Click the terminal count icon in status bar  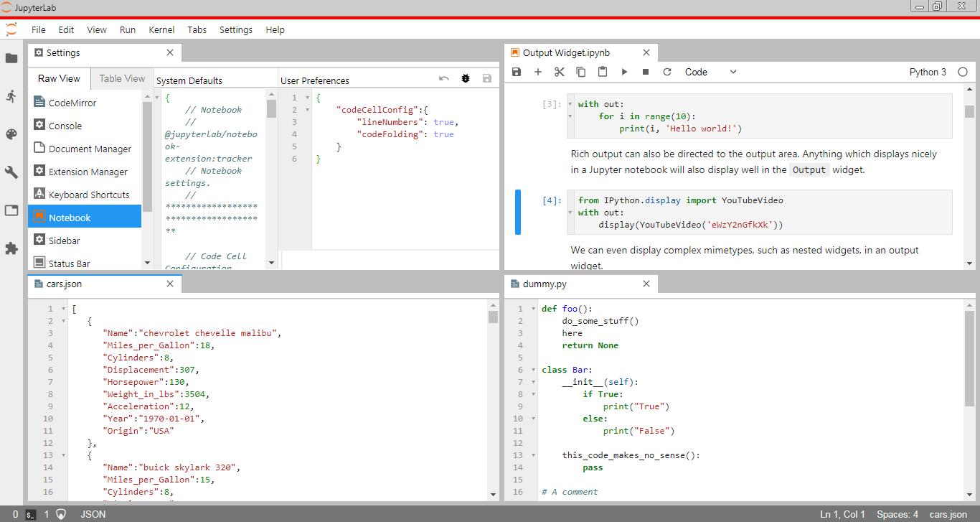[31, 514]
